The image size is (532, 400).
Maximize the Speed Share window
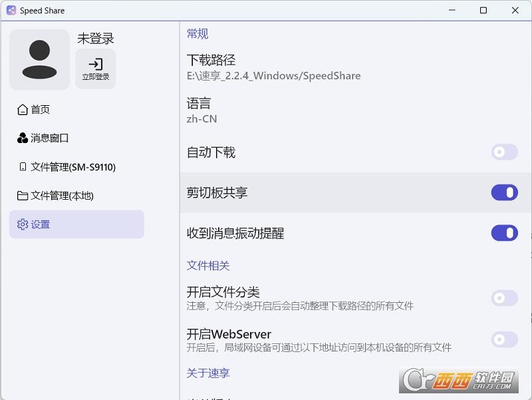[483, 11]
